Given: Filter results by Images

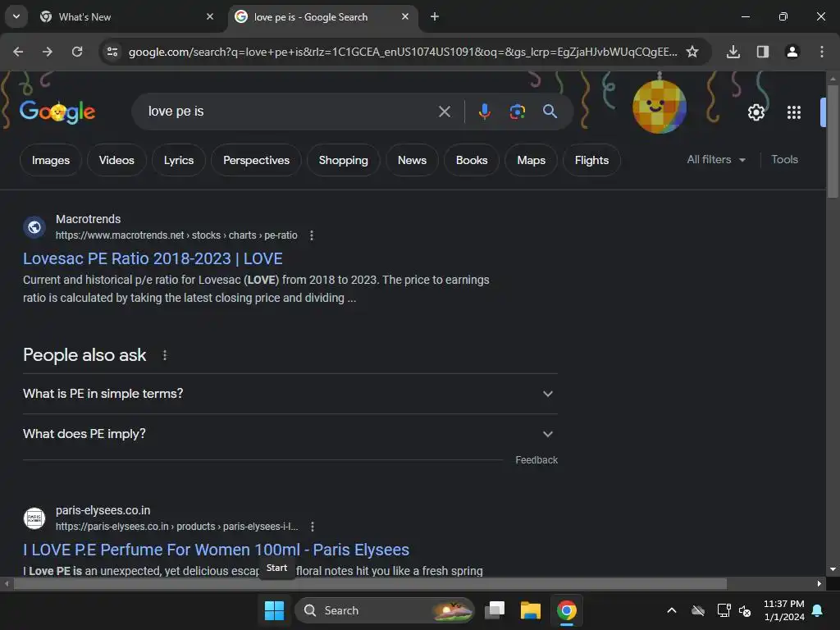Looking at the screenshot, I should [x=51, y=160].
